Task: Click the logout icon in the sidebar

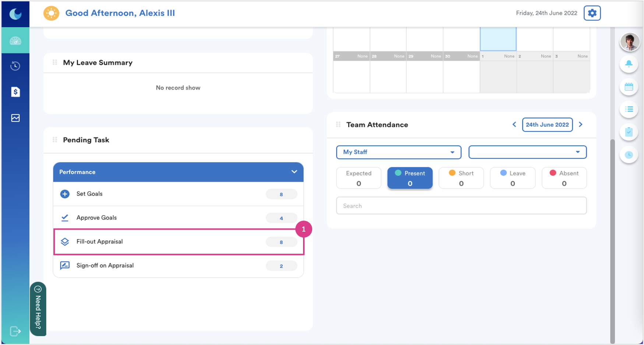Action: click(15, 331)
